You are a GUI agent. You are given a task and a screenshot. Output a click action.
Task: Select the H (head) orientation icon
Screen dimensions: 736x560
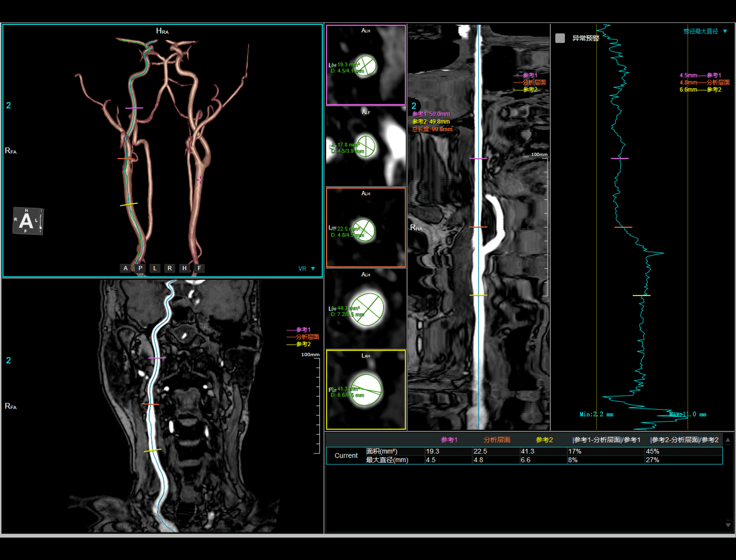pos(184,268)
